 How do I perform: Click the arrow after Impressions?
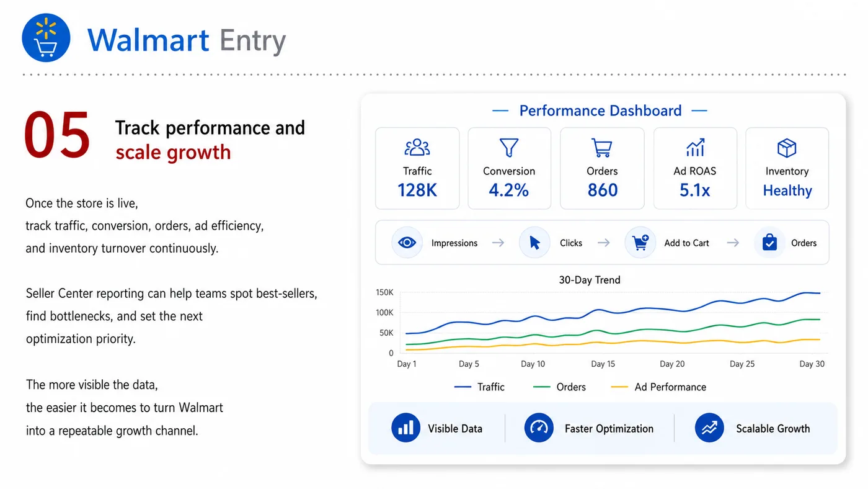498,243
